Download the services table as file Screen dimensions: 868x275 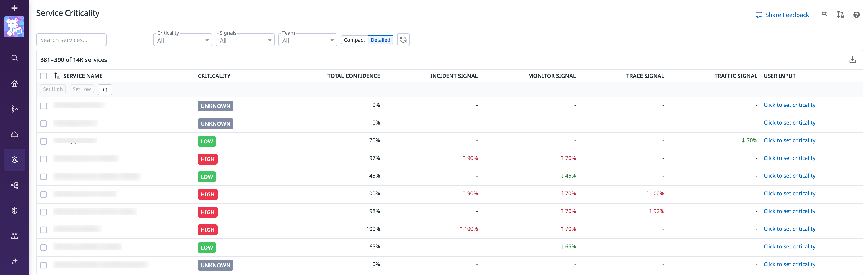coord(853,60)
